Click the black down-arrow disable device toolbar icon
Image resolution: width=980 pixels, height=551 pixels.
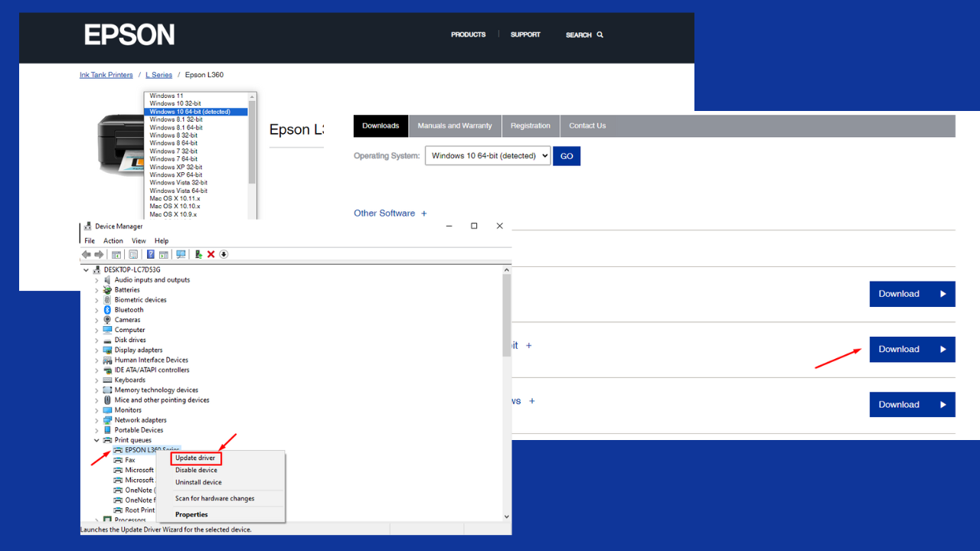(x=224, y=254)
